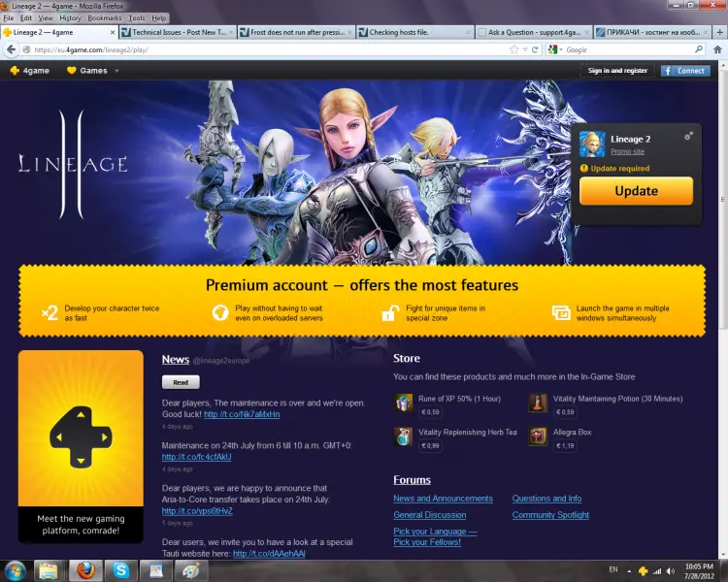Open the t.co/Nk7aMxHn news link
This screenshot has width=728, height=582.
pyautogui.click(x=242, y=414)
